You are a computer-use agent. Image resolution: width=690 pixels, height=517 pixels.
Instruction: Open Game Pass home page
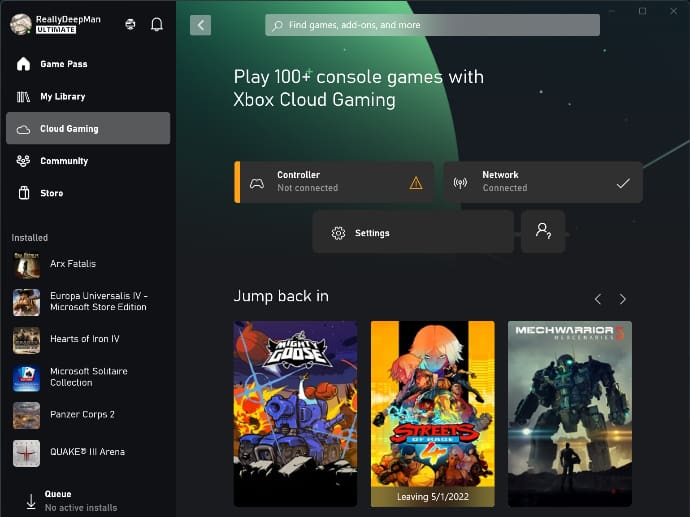point(88,64)
